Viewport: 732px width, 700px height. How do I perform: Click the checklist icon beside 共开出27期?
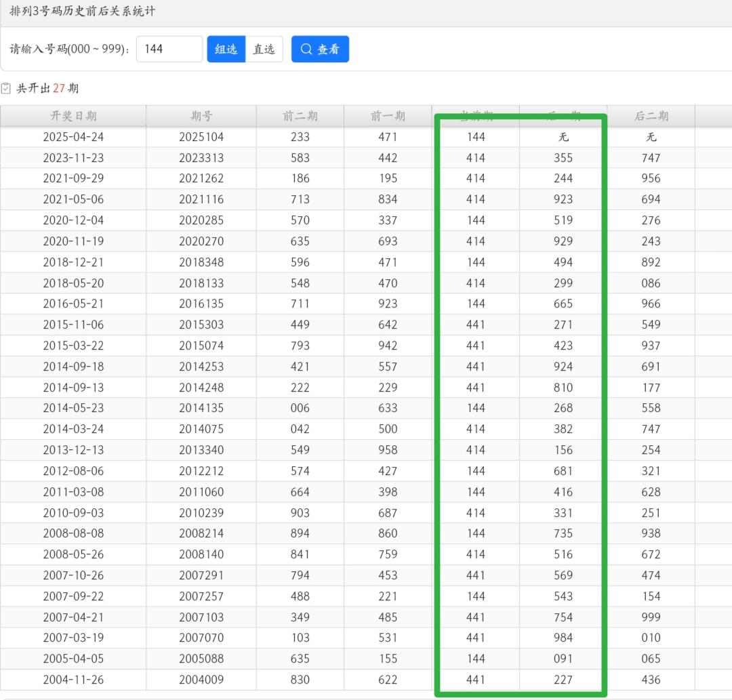pyautogui.click(x=6, y=88)
